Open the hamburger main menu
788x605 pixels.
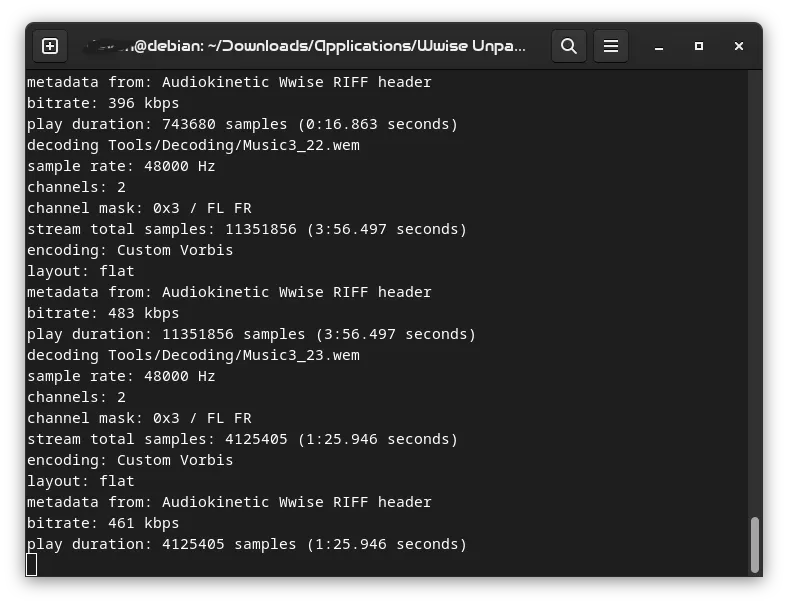[x=611, y=46]
